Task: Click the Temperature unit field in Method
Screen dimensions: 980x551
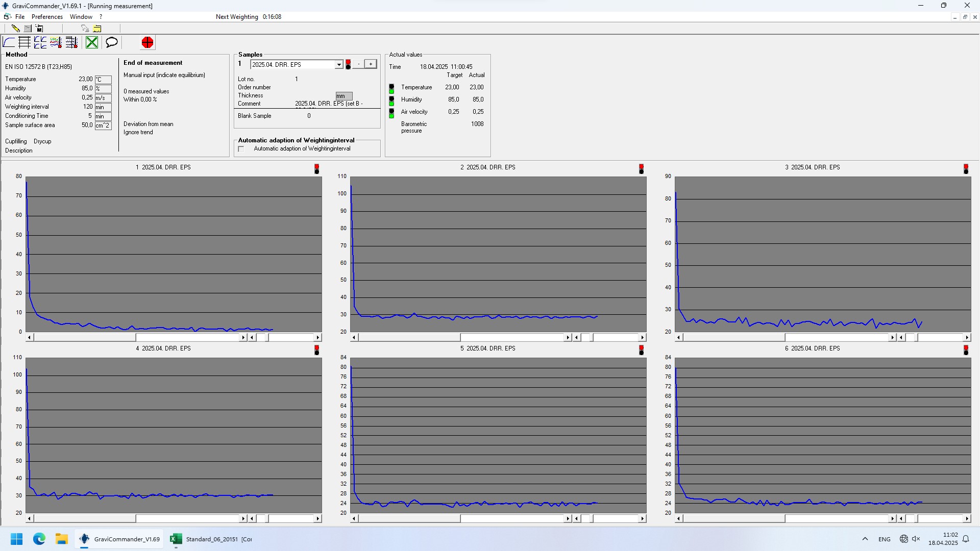Action: point(103,80)
